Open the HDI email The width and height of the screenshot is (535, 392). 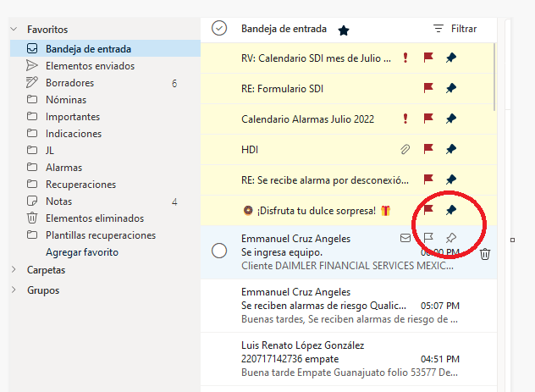[x=347, y=149]
